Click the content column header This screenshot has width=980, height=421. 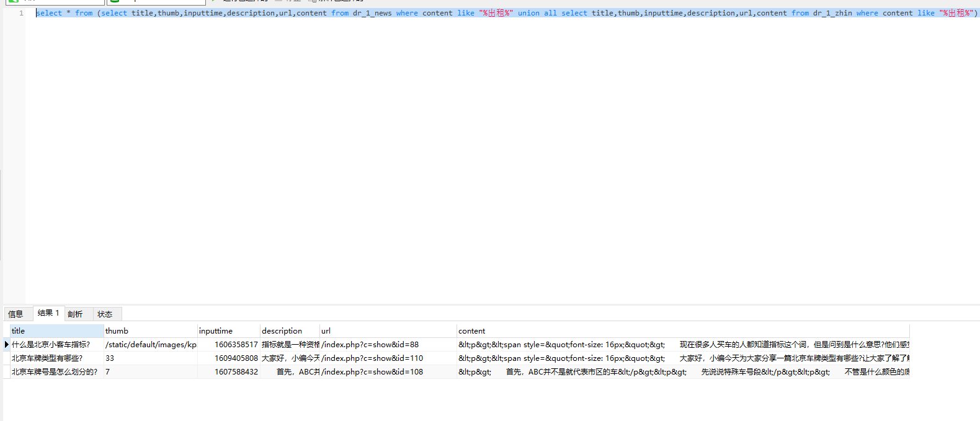click(682, 331)
